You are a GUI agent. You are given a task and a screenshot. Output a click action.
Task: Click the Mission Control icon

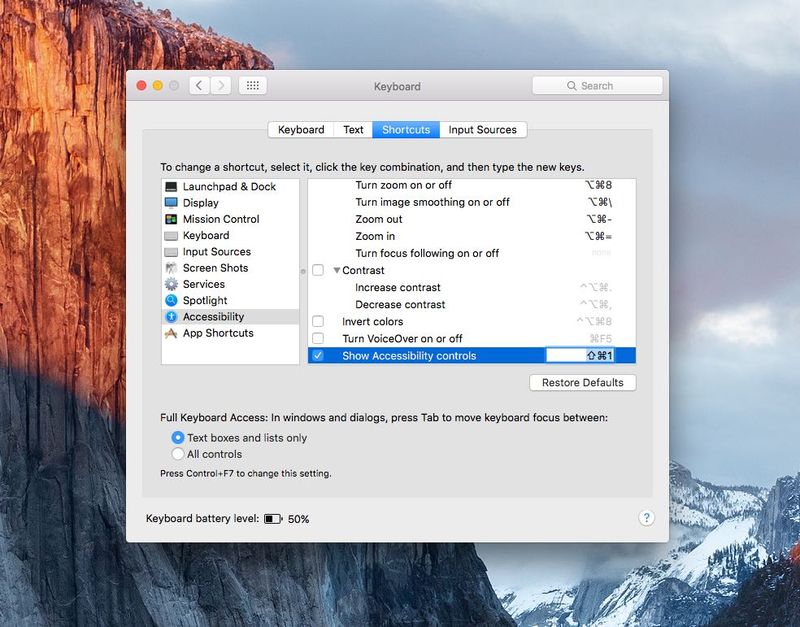(171, 219)
